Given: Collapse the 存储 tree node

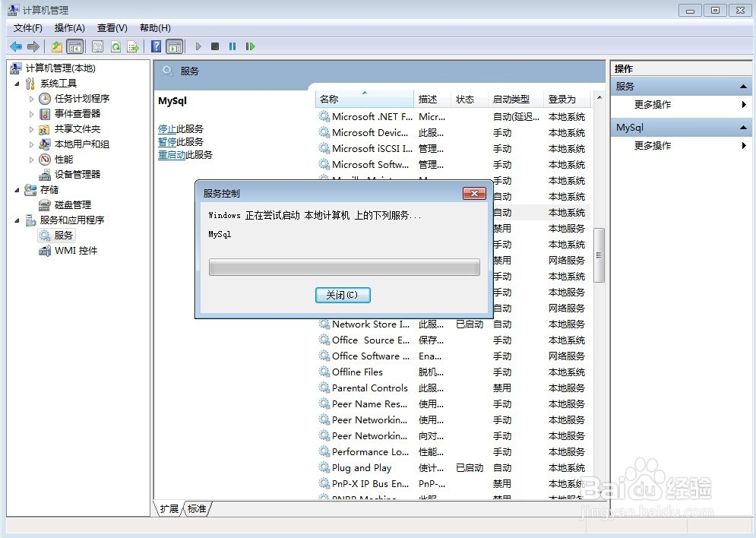Looking at the screenshot, I should [x=17, y=190].
